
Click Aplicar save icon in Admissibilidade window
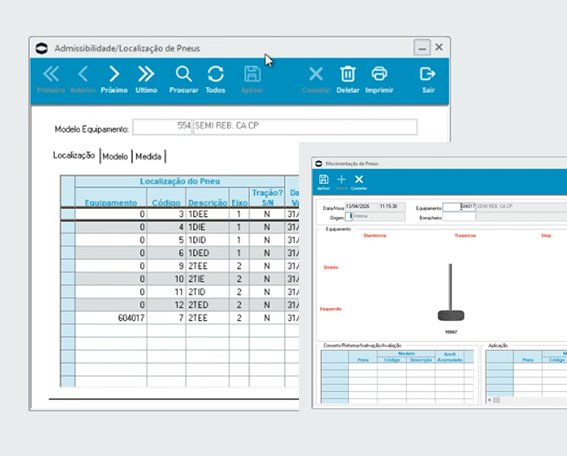coord(252,80)
